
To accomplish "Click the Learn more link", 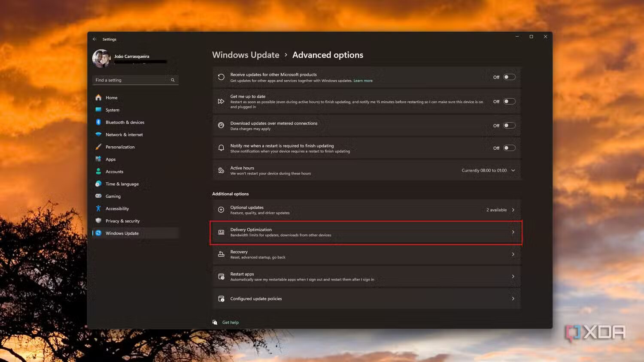I will point(363,81).
